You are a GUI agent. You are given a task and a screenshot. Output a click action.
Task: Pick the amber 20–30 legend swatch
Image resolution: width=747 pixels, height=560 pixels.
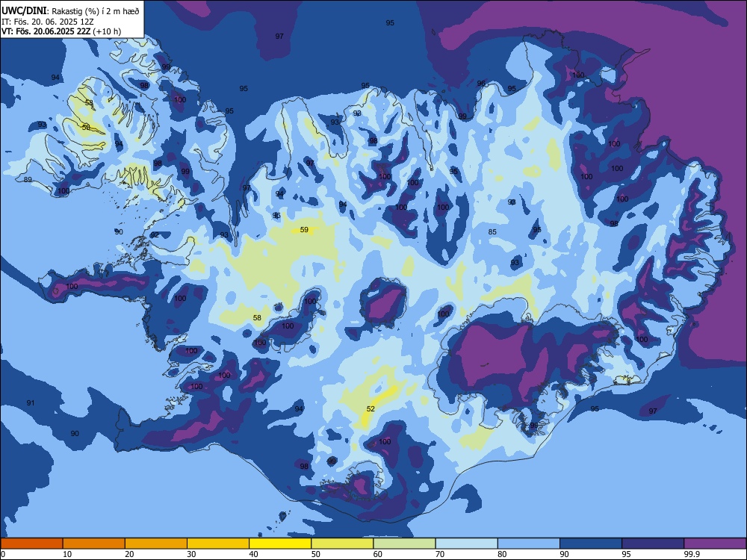156,544
